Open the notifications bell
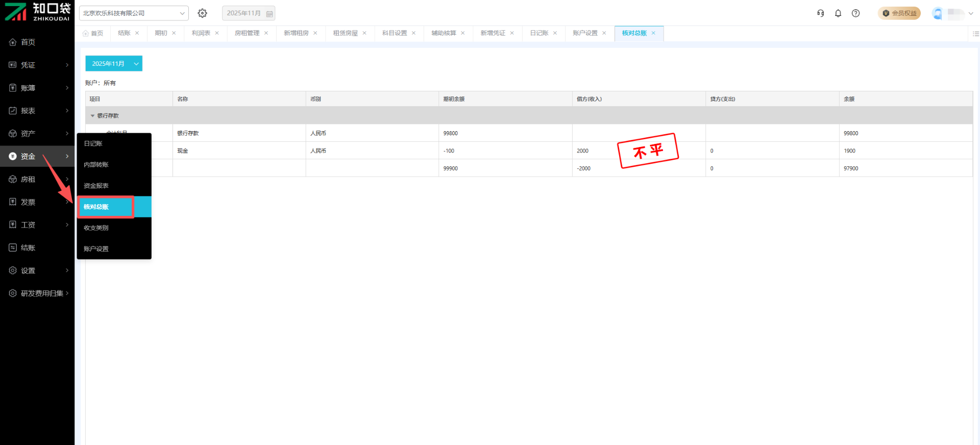980x445 pixels. 838,13
